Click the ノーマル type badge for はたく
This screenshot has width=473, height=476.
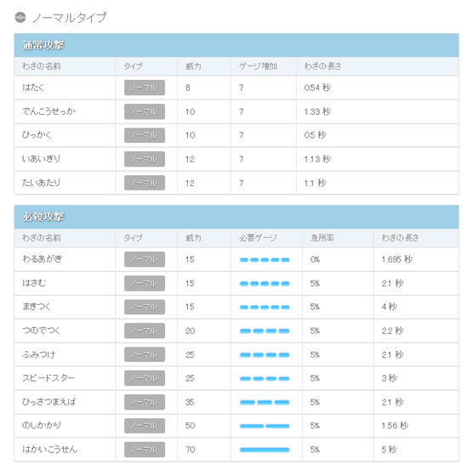(145, 88)
